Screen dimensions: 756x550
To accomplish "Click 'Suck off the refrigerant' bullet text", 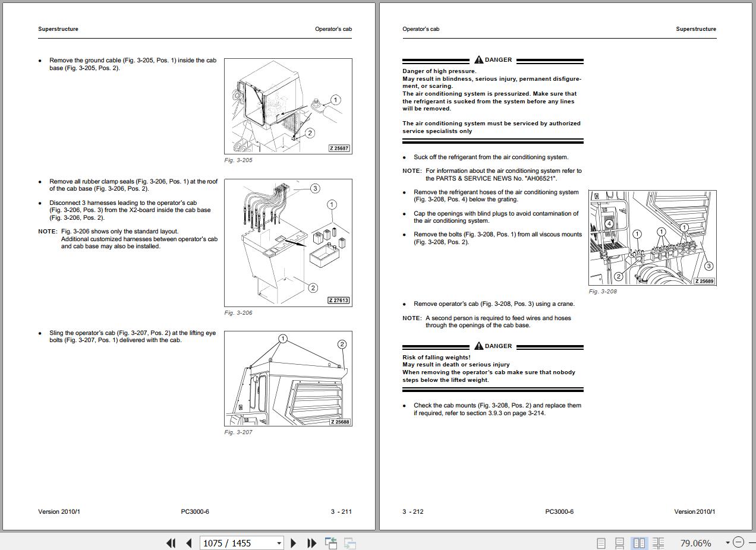I will pyautogui.click(x=491, y=157).
